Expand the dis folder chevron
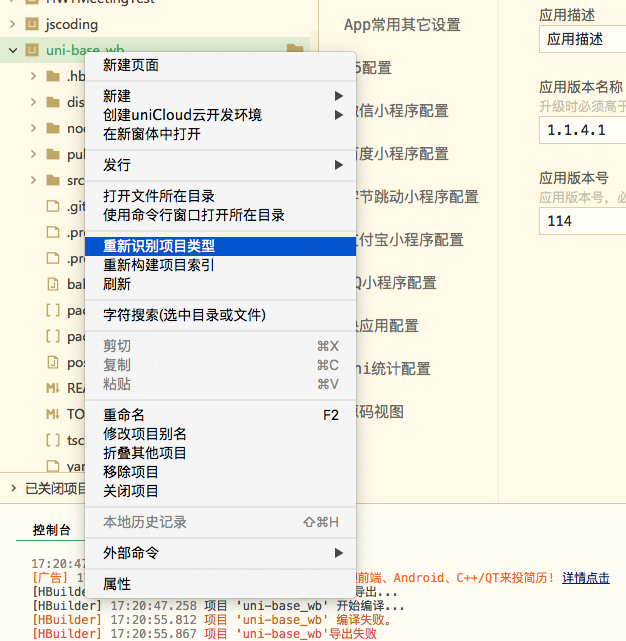 coord(34,102)
